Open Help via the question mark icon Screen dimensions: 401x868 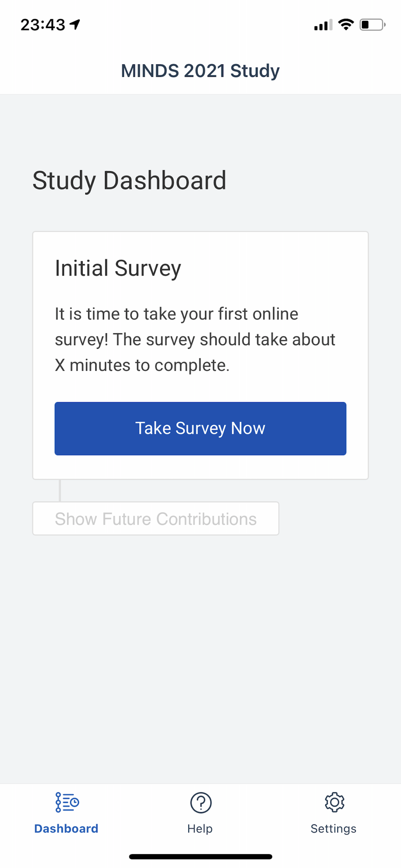pos(200,802)
